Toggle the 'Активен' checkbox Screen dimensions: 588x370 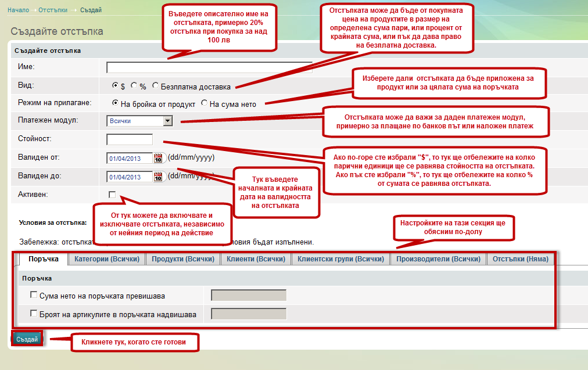[x=112, y=194]
